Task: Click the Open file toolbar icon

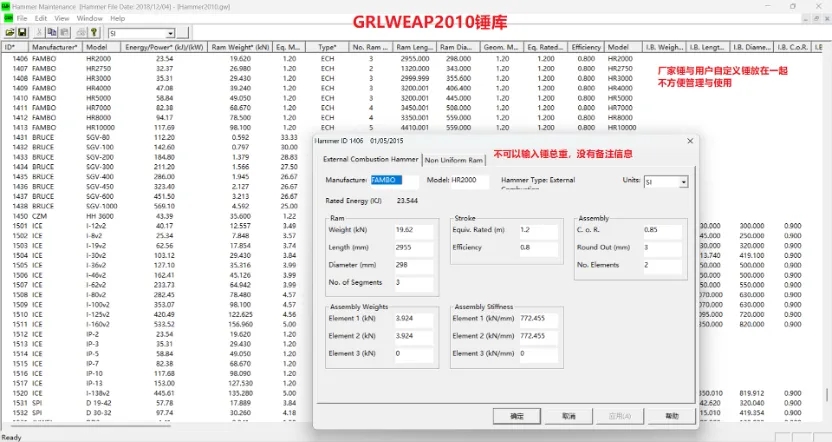Action: click(x=8, y=32)
